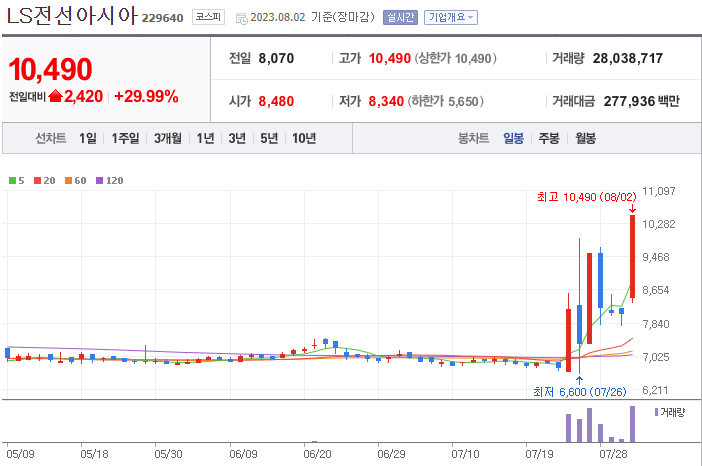702x466 pixels.
Task: Click the 하한가 5,650 text
Action: click(x=445, y=101)
